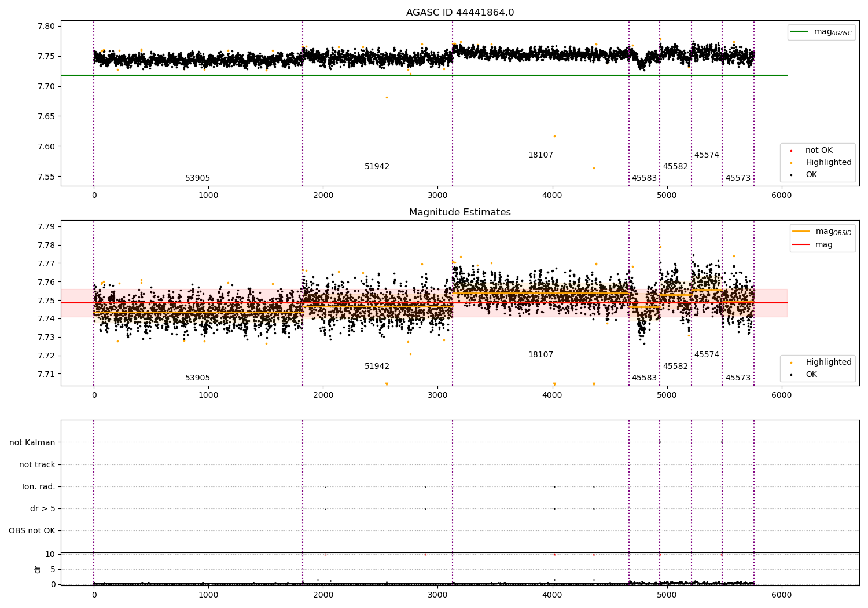The image size is (868, 608).
Task: Click 'OK' entry in Magnitude Estimates legend
Action: pyautogui.click(x=811, y=375)
